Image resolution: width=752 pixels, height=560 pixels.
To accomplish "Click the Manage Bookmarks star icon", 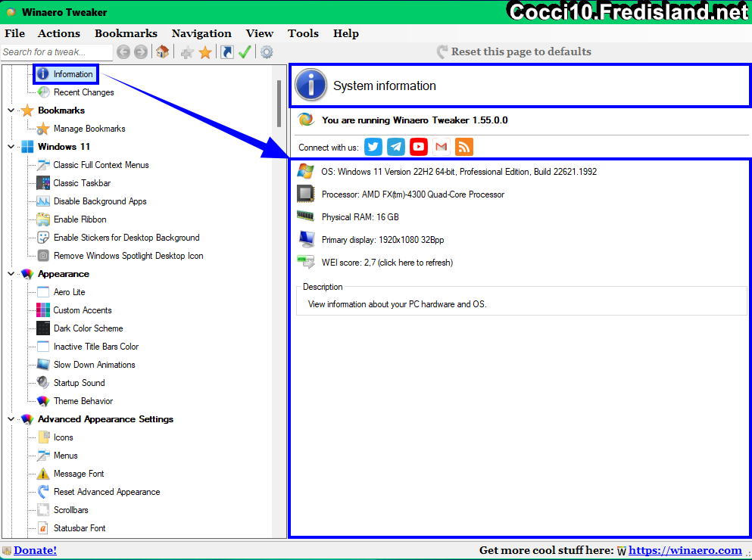I will tap(43, 129).
